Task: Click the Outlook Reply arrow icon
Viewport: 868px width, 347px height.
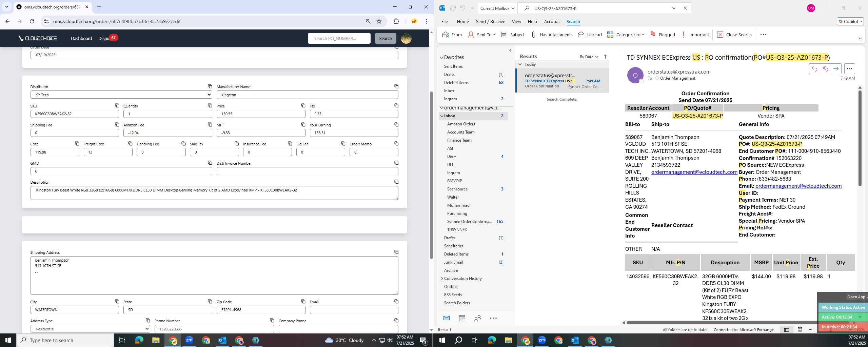Action: tap(814, 69)
